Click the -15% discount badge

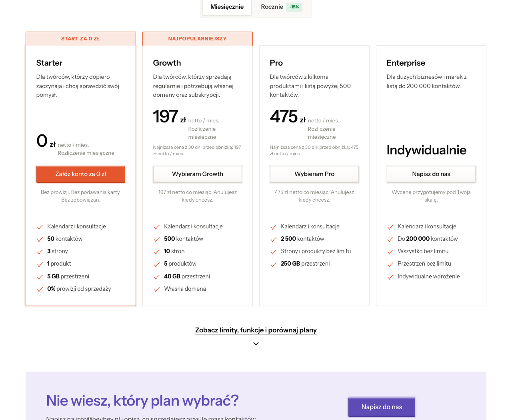point(294,7)
